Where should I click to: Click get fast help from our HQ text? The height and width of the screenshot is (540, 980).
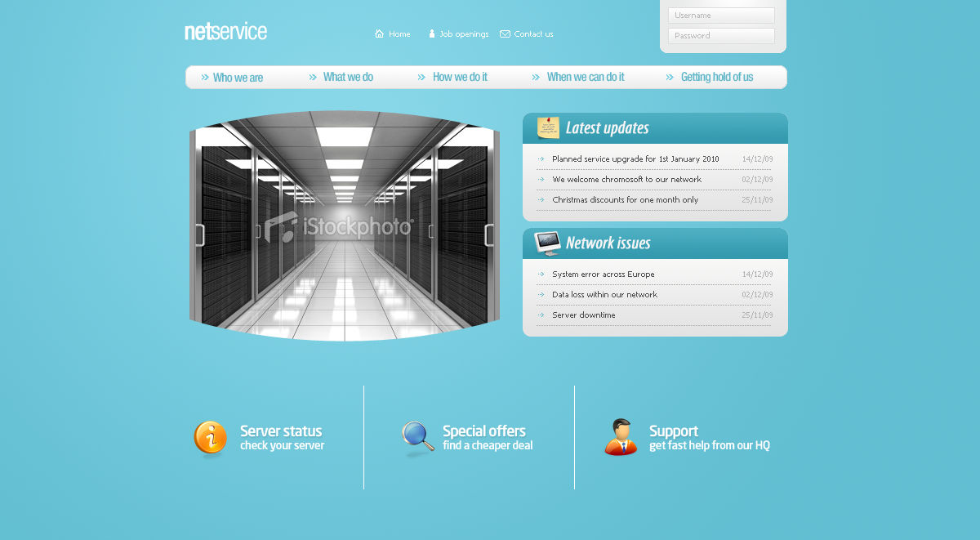[710, 446]
